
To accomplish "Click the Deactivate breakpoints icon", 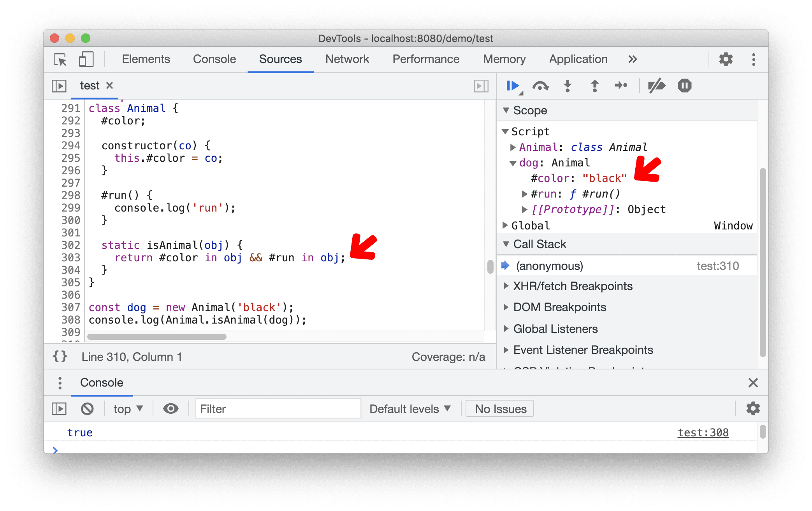I will click(655, 87).
